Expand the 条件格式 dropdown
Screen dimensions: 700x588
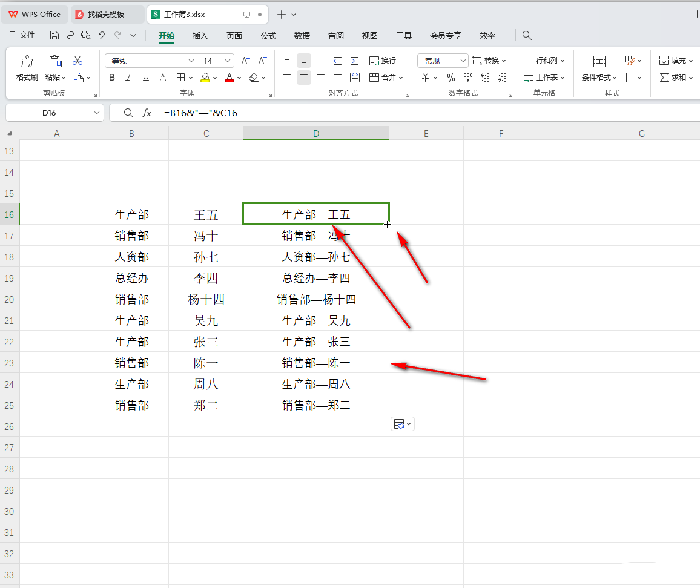pos(615,78)
